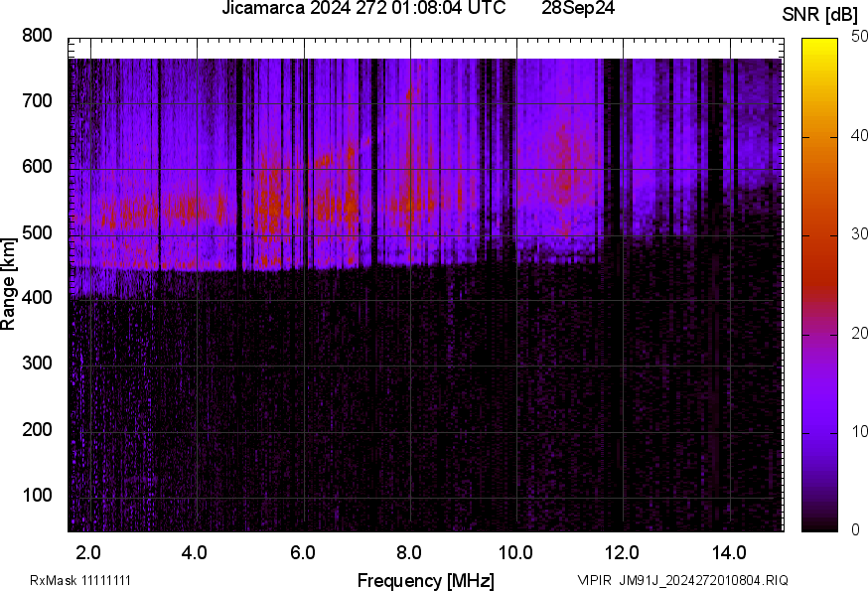
Task: Click the colorbar tick label '20'
Action: tap(860, 334)
